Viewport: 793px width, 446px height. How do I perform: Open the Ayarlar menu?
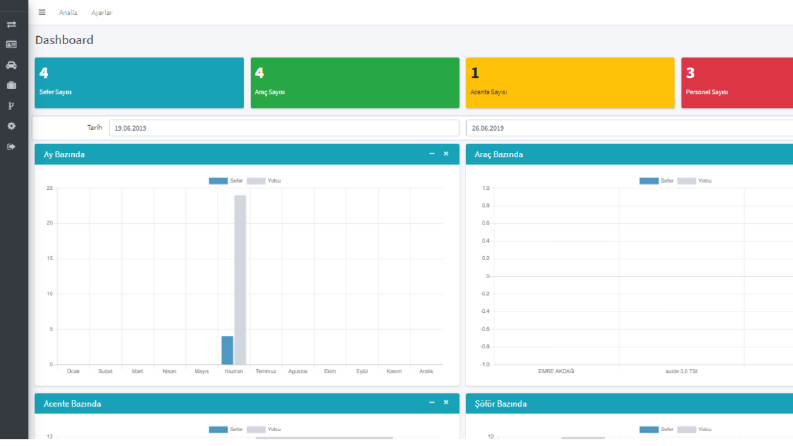click(x=102, y=13)
